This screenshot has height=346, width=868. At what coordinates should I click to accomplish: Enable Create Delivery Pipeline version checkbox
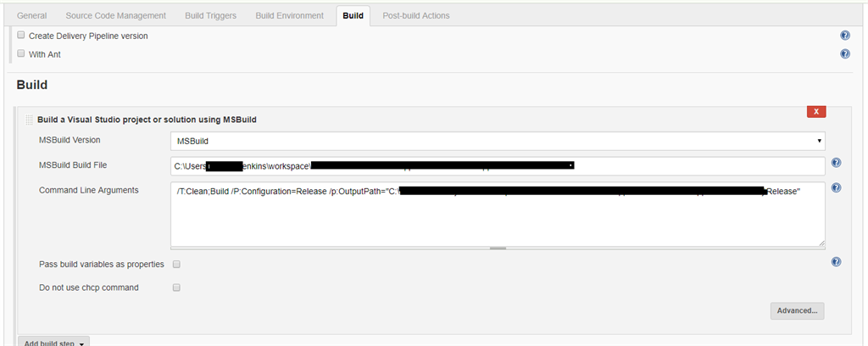click(21, 36)
